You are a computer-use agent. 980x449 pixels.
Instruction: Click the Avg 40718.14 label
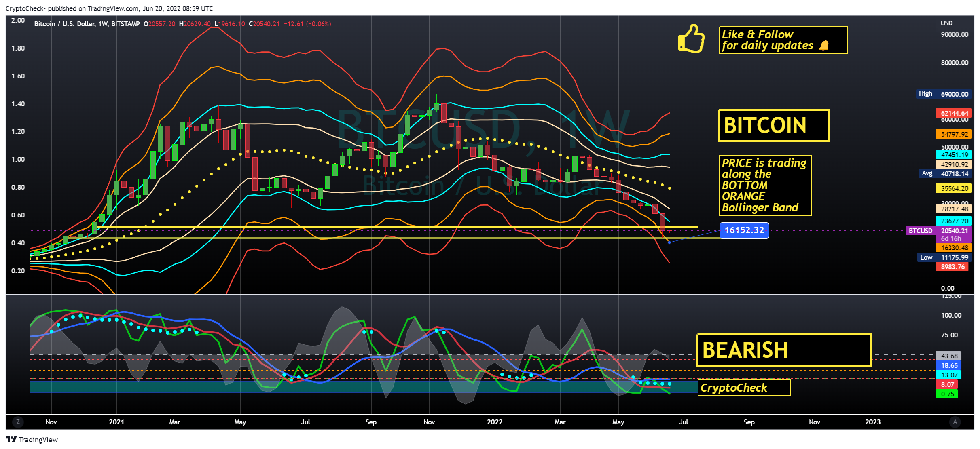point(944,174)
